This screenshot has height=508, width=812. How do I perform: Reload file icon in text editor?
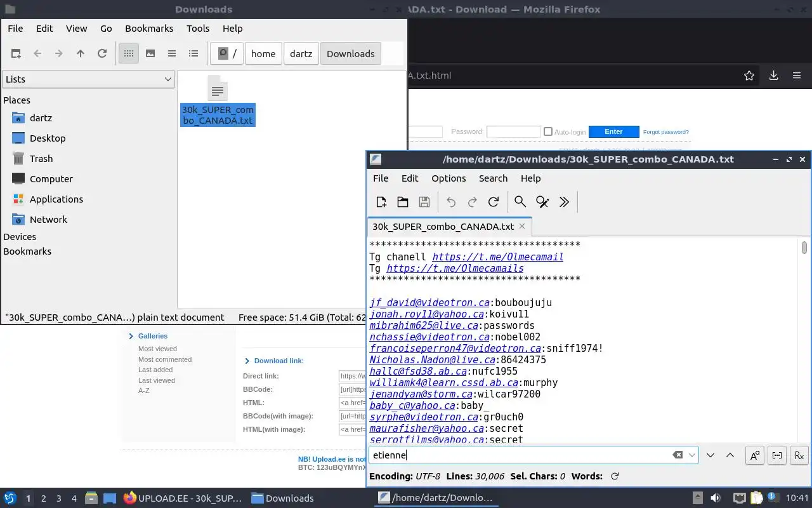pyautogui.click(x=494, y=202)
